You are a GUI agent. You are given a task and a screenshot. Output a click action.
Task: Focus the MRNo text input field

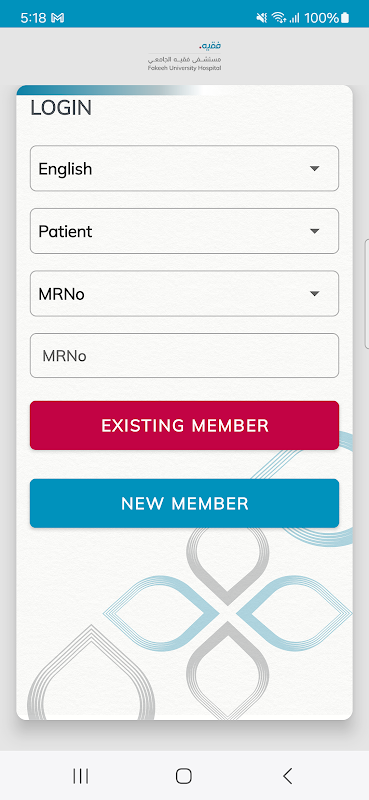pyautogui.click(x=184, y=356)
